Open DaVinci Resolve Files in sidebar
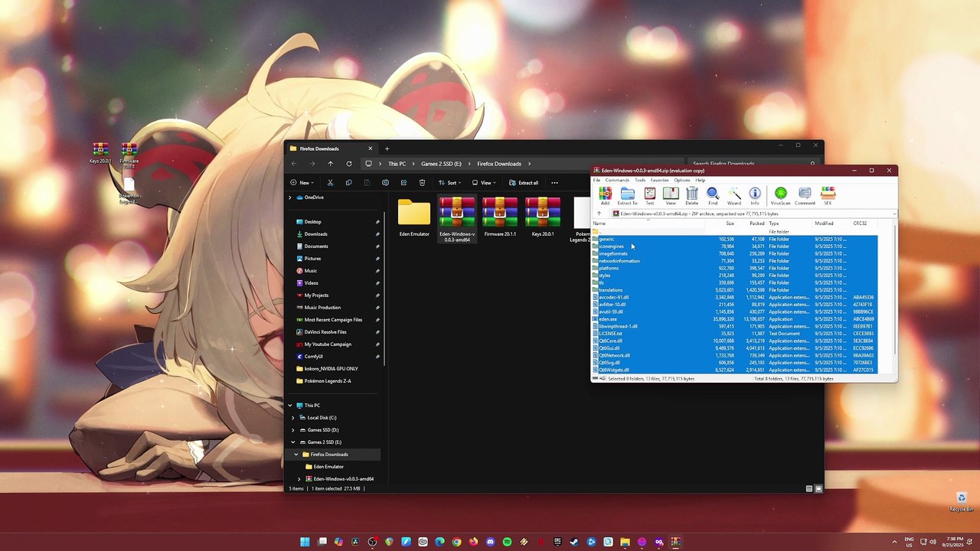The height and width of the screenshot is (551, 980). pyautogui.click(x=325, y=332)
